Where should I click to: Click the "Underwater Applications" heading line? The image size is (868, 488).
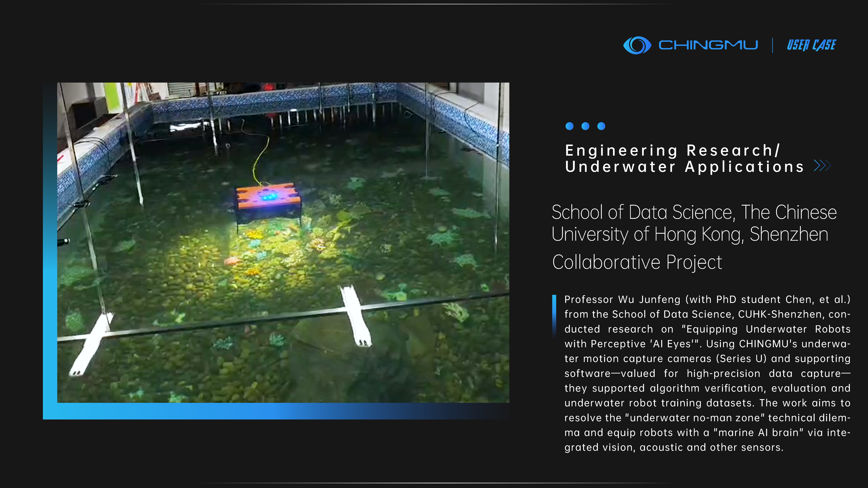[685, 167]
